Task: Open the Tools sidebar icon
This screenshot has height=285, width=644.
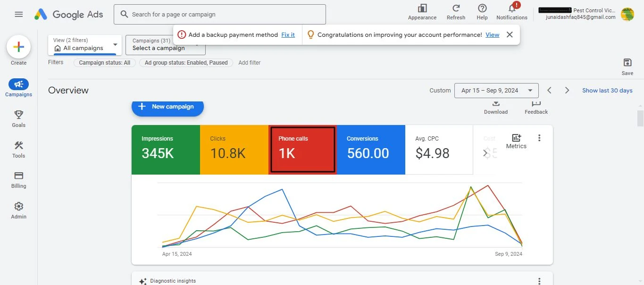Action: point(19,145)
